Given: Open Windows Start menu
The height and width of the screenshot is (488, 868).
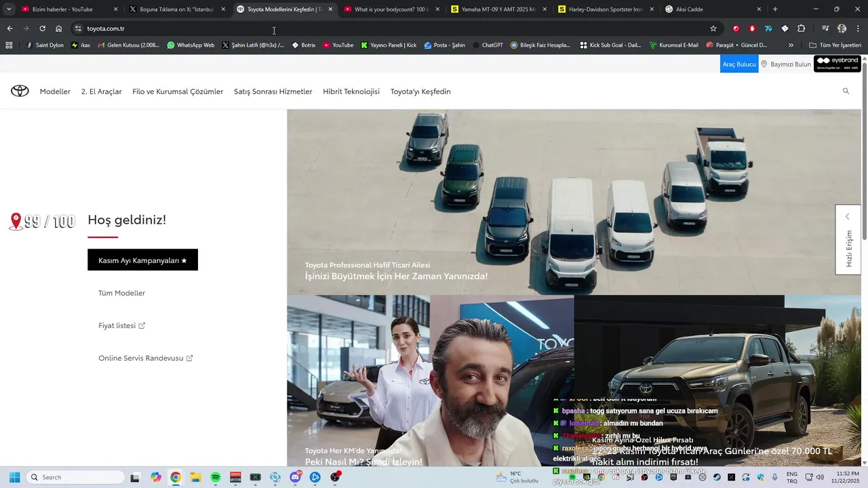Looking at the screenshot, I should tap(14, 477).
